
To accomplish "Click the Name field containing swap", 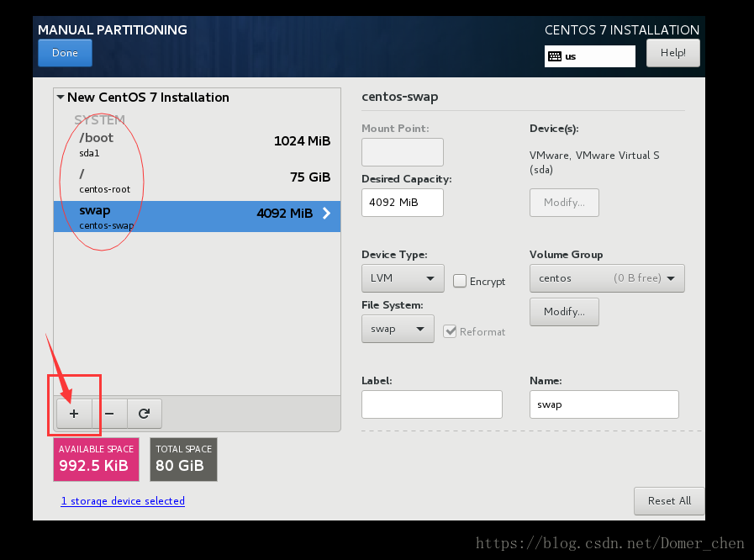I will 604,404.
